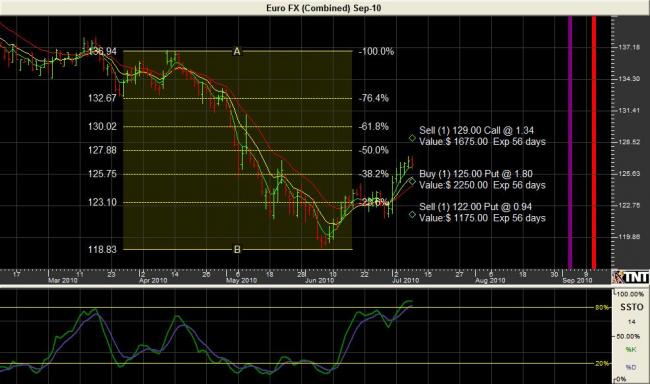Screen dimensions: 650x384
Task: Click 128.52 on the price axis
Action: (629, 142)
